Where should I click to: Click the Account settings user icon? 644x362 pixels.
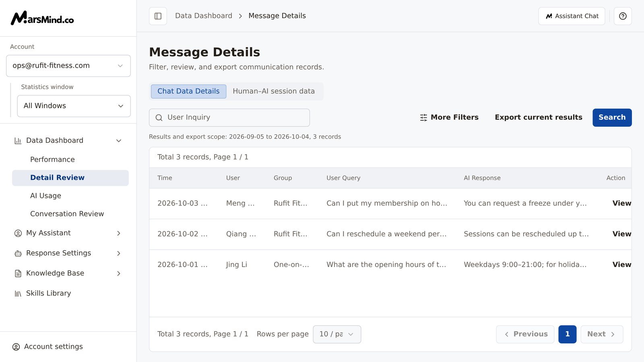point(16,347)
